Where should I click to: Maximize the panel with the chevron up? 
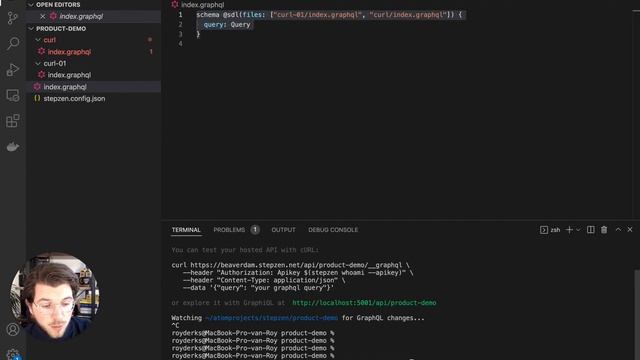pos(618,230)
